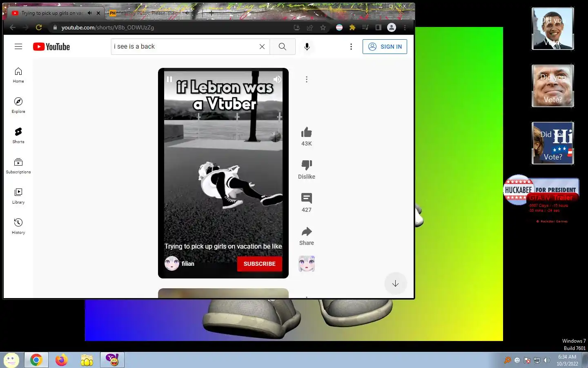Open YouTube settings three-dot menu

tap(351, 47)
